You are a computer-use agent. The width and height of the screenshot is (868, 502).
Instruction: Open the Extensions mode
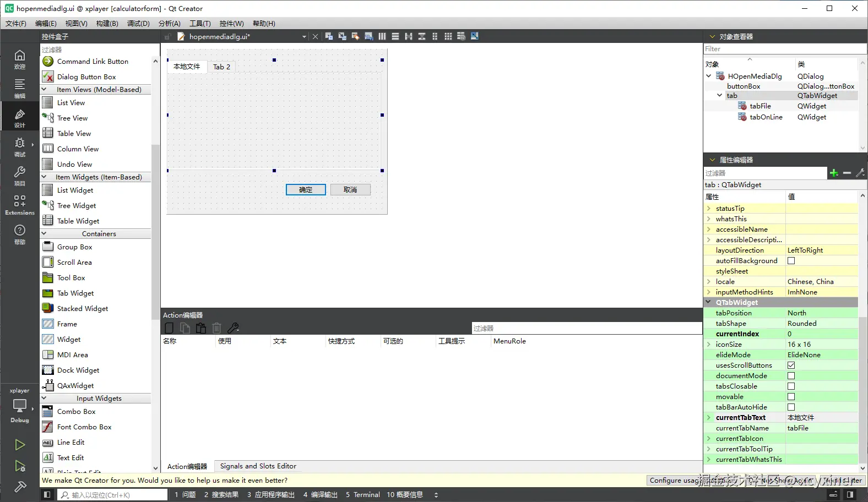coord(20,204)
